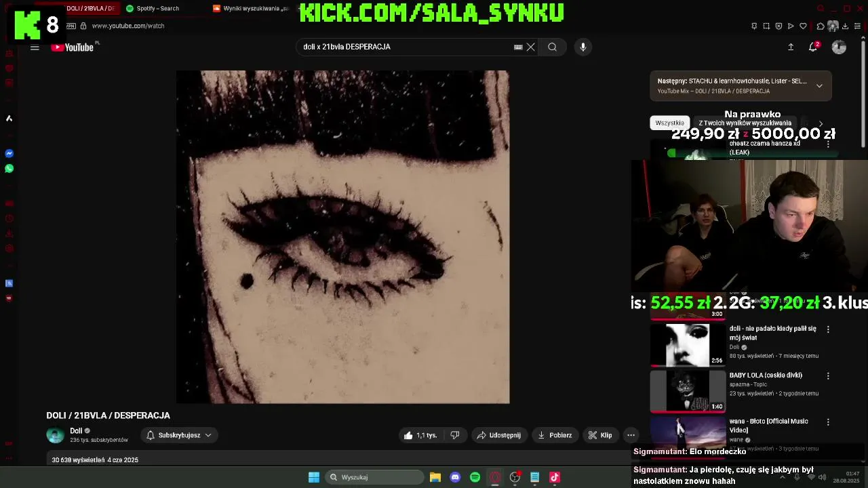Viewport: 868px width, 488px height.
Task: Open the on-screen keyboard icon in search
Action: pyautogui.click(x=518, y=47)
